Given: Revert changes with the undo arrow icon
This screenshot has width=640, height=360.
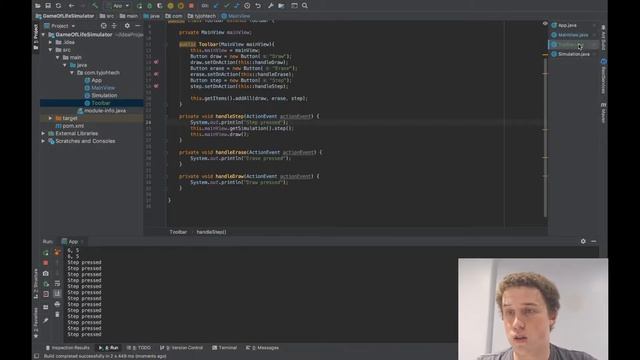Looking at the screenshot, I should click(x=258, y=6).
